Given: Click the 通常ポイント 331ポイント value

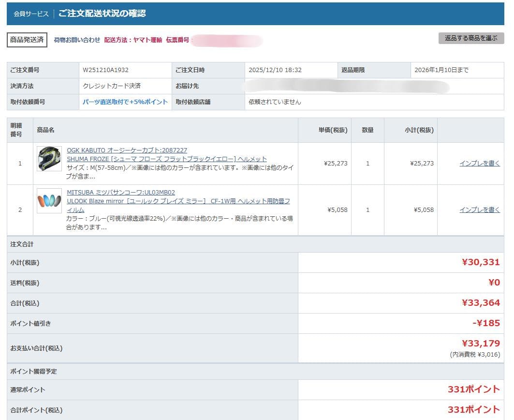Looking at the screenshot, I should (x=473, y=390).
